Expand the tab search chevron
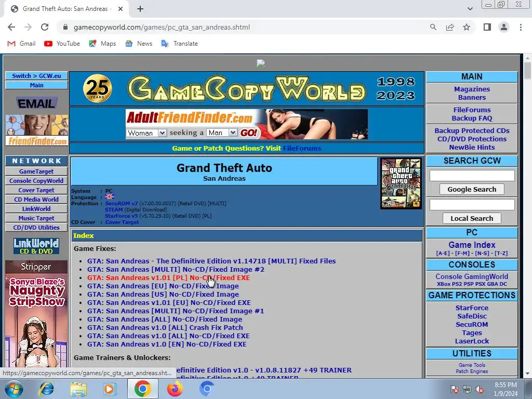The height and width of the screenshot is (399, 532). tap(470, 9)
